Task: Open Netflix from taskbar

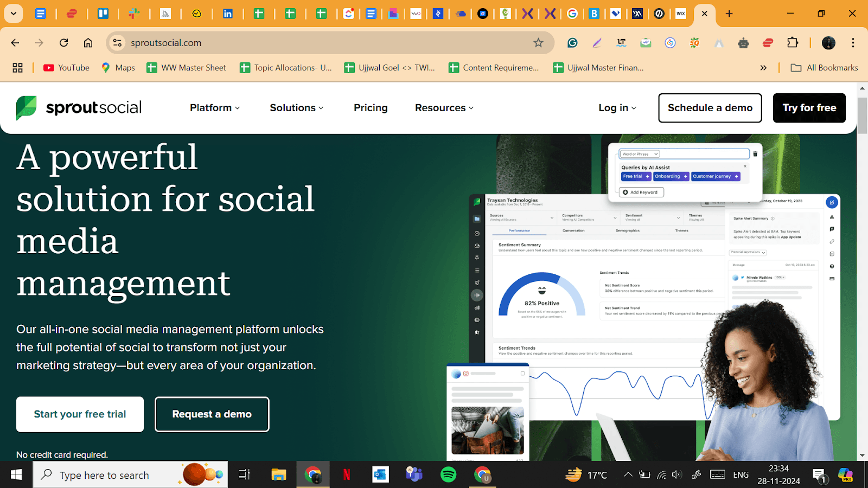Action: [347, 475]
